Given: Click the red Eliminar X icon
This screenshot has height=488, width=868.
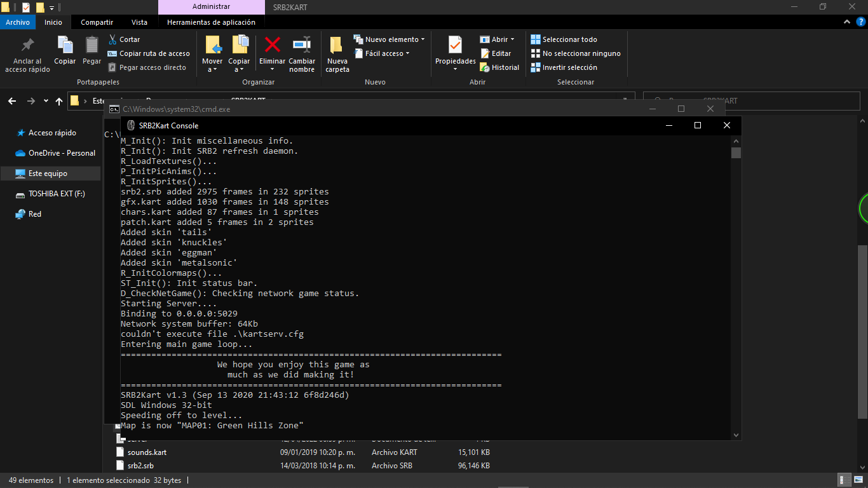Looking at the screenshot, I should (273, 44).
